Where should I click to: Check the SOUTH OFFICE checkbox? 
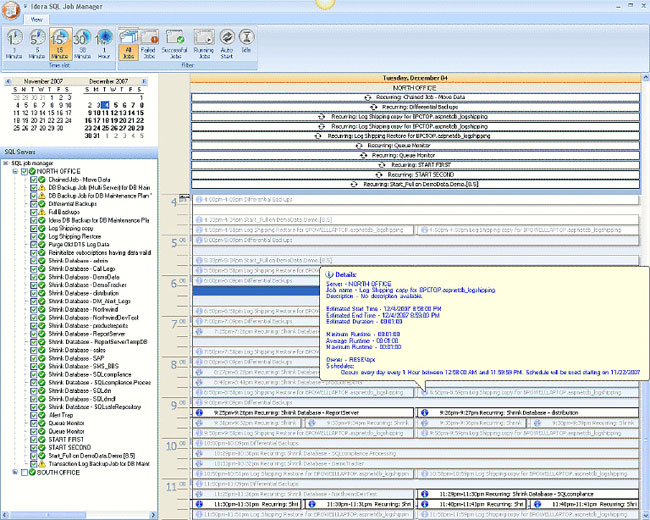click(x=24, y=472)
